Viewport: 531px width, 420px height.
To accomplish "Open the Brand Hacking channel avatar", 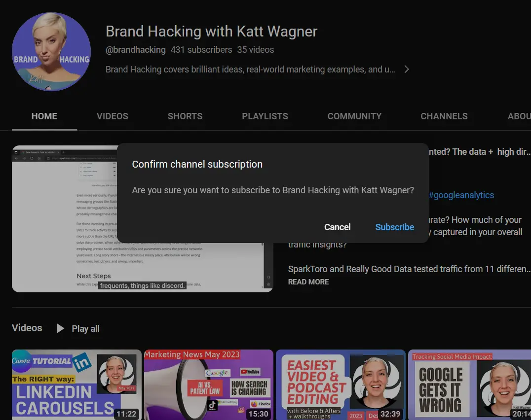I will [51, 52].
